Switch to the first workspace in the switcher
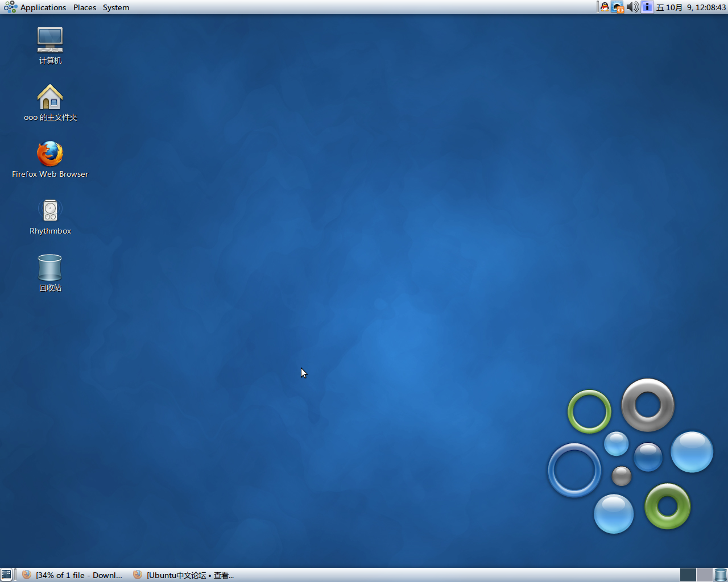Image resolution: width=728 pixels, height=582 pixels. click(x=688, y=575)
